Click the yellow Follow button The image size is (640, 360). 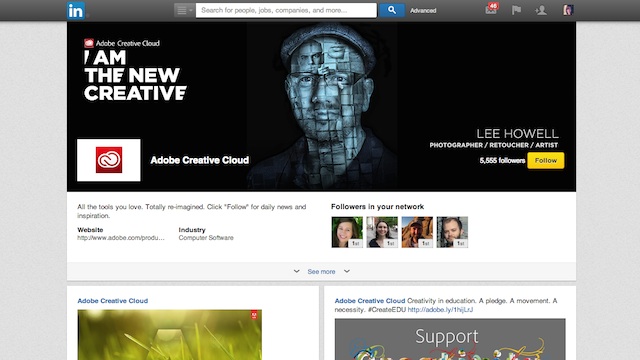tap(546, 160)
